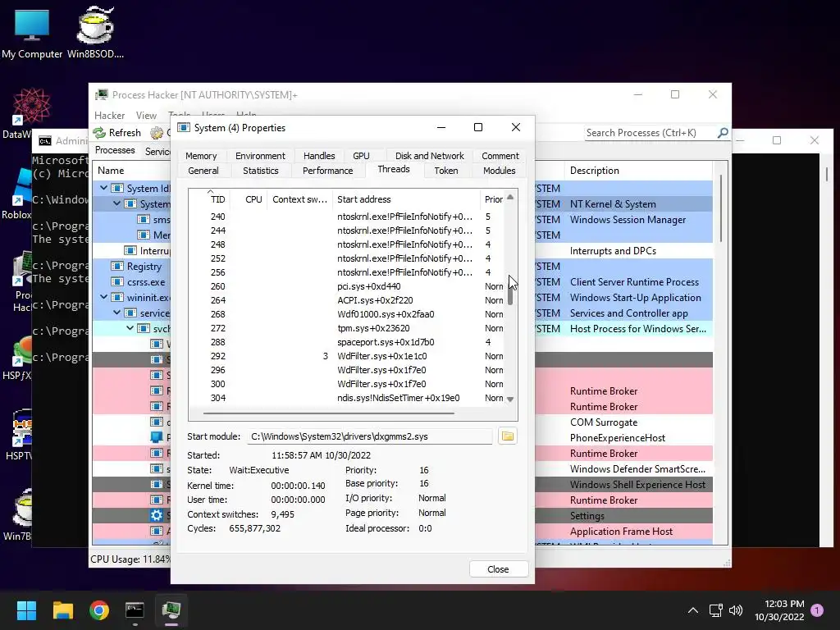Open the Modules tab
Viewport: 840px width, 630px height.
(499, 171)
